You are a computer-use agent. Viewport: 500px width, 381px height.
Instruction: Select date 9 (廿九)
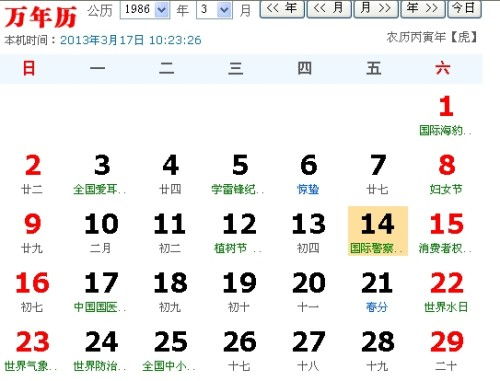(32, 232)
